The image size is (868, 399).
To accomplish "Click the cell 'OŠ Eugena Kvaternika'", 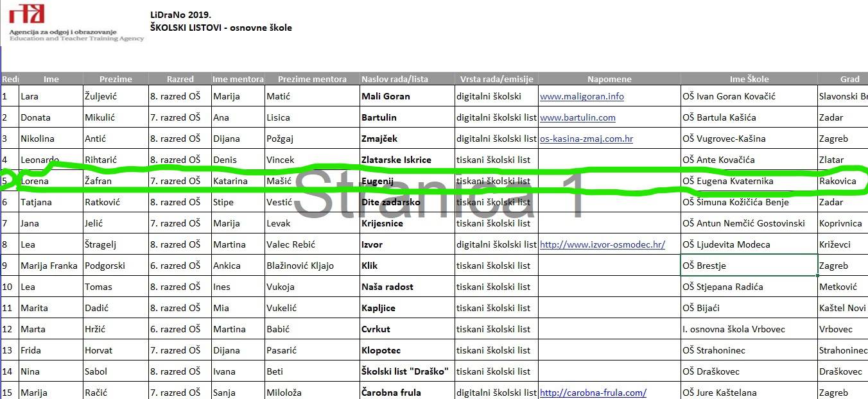I will pos(749,181).
